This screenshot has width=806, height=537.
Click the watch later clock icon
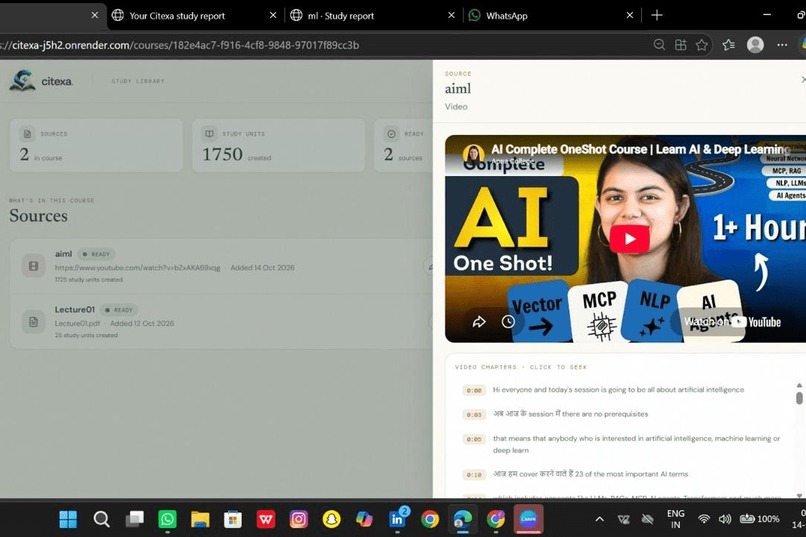(508, 322)
